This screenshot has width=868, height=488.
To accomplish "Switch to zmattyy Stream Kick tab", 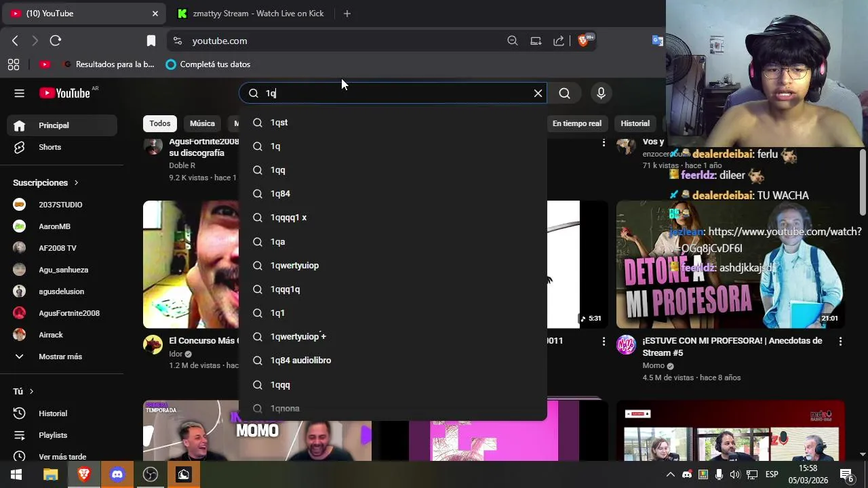I will (x=251, y=14).
